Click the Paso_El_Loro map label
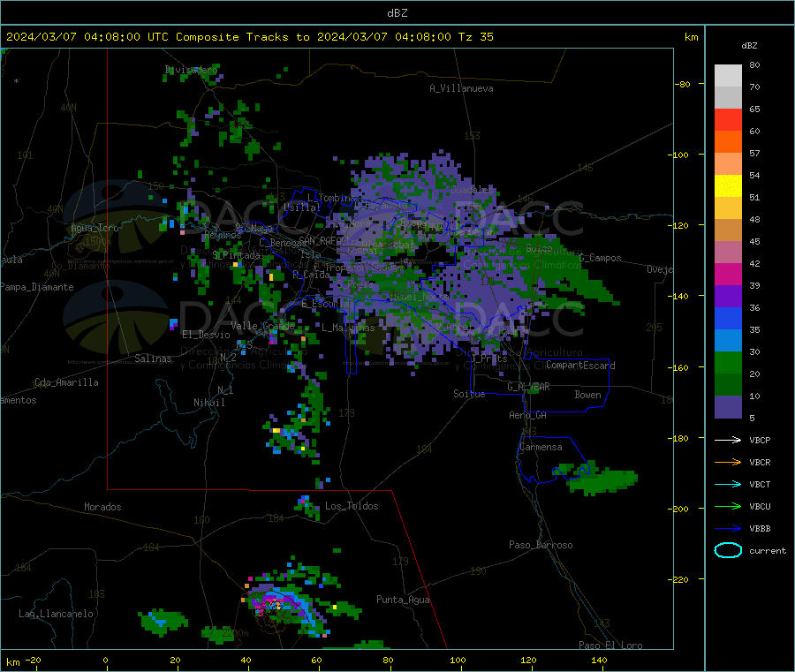The height and width of the screenshot is (672, 795). coord(610,646)
